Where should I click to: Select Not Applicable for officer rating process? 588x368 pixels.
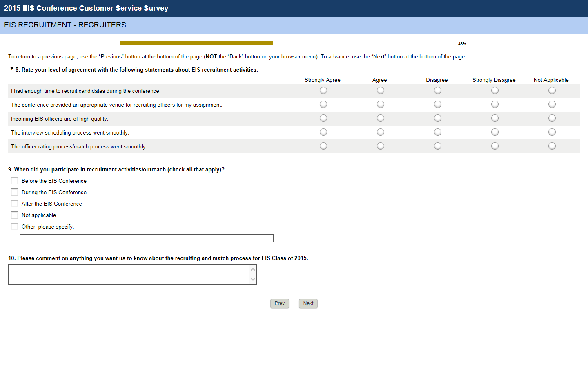coord(552,146)
